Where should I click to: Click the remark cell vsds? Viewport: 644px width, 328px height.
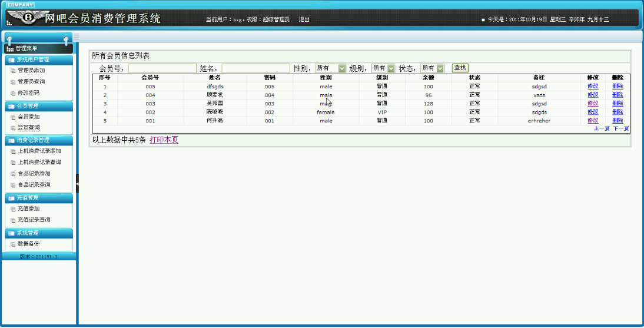pos(539,95)
